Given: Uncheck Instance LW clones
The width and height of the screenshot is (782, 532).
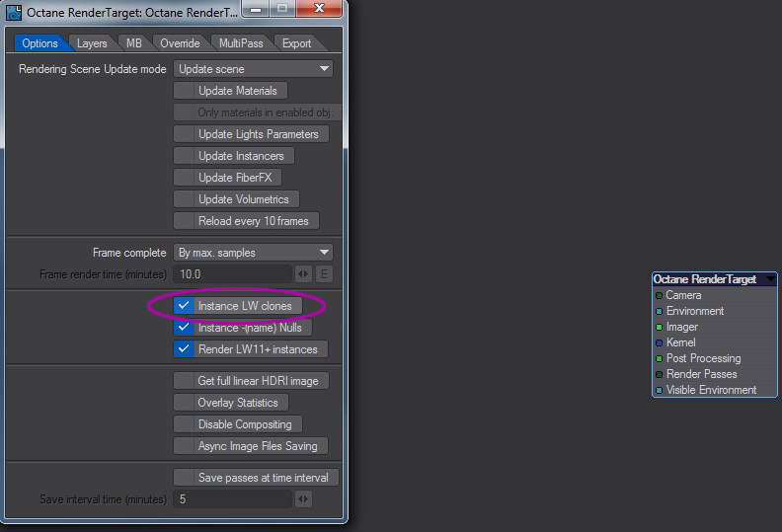Looking at the screenshot, I should click(x=238, y=306).
